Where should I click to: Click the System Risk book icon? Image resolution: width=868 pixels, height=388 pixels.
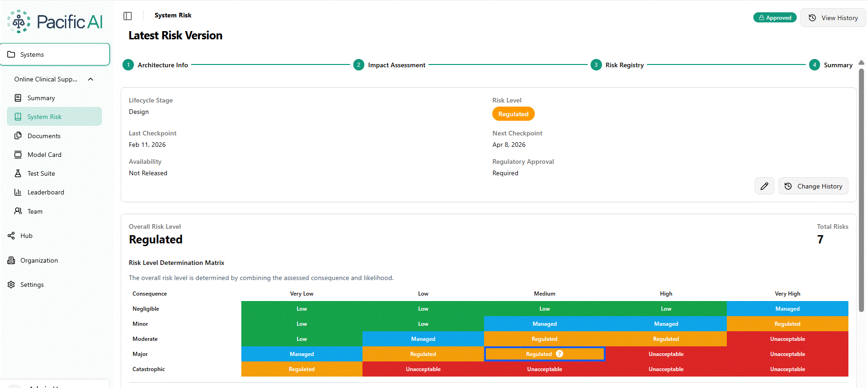coord(18,117)
